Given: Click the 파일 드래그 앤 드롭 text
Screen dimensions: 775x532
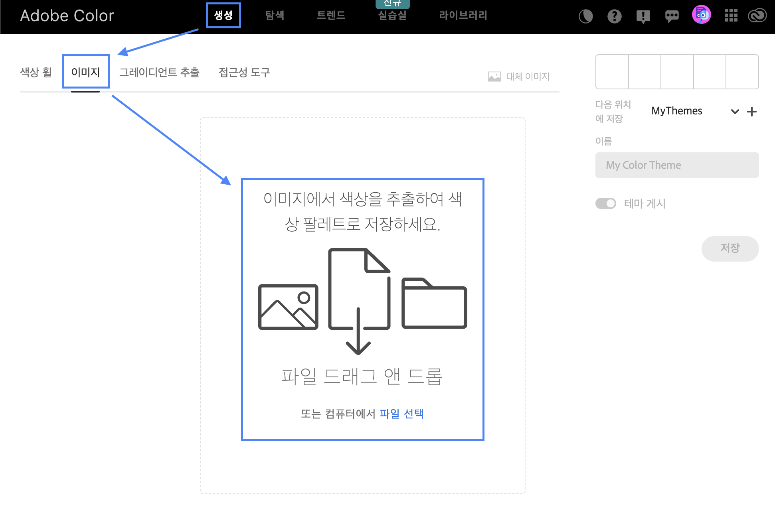Looking at the screenshot, I should point(362,376).
